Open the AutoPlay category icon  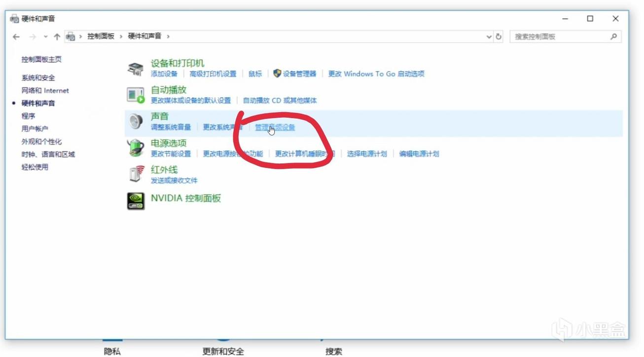tap(135, 95)
